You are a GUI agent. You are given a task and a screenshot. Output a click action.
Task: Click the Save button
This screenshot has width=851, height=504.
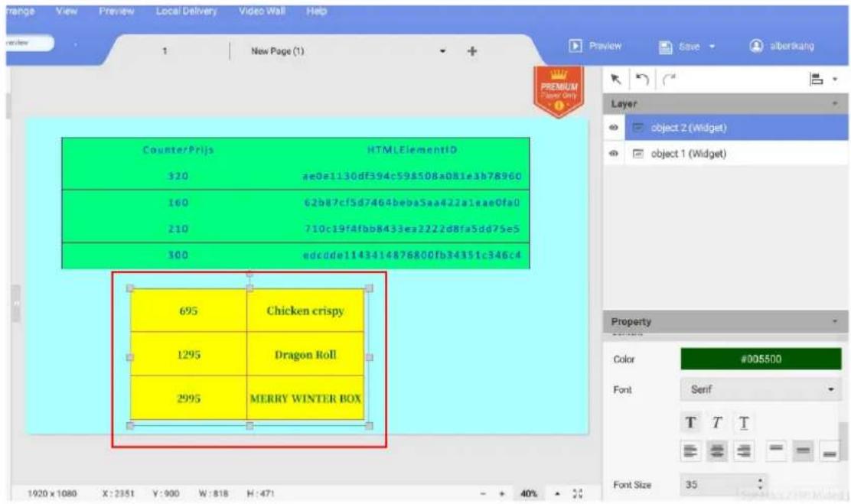click(x=680, y=47)
